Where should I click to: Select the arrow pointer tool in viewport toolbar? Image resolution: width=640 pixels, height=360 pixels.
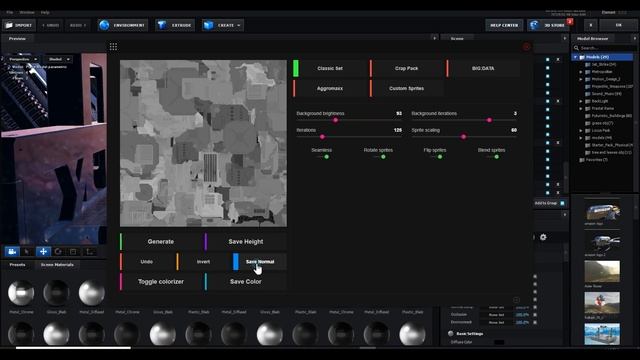point(27,252)
